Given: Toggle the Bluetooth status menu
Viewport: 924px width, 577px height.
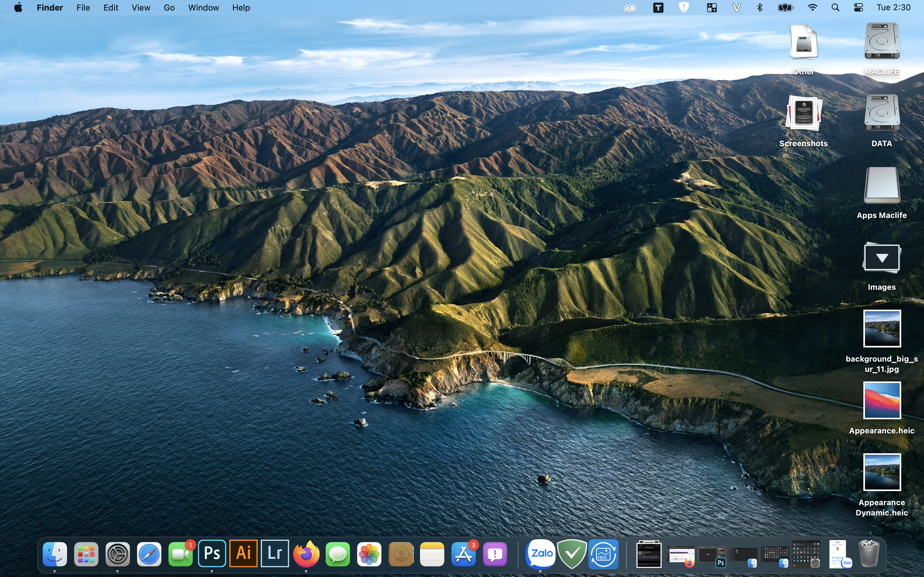Looking at the screenshot, I should coord(760,7).
